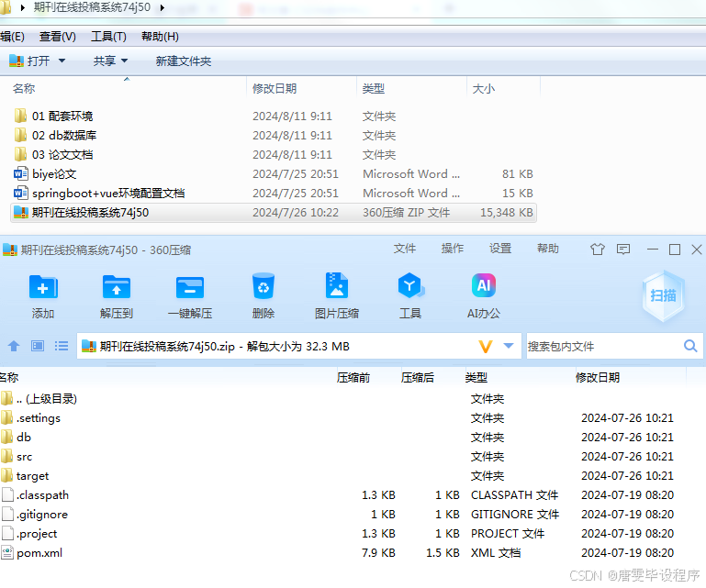The image size is (706, 588).
Task: Select the pom.xml file
Action: click(31, 553)
